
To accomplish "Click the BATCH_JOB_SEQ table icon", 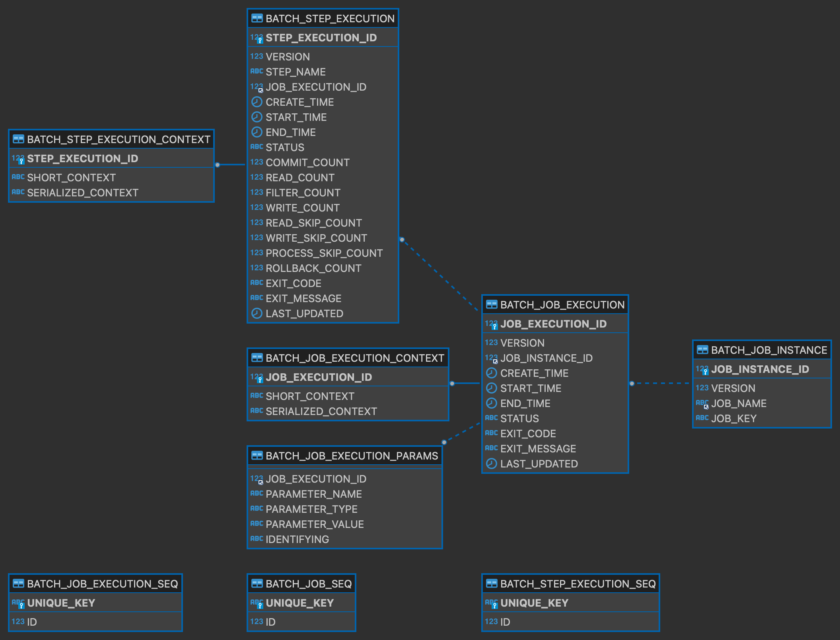I will 257,584.
